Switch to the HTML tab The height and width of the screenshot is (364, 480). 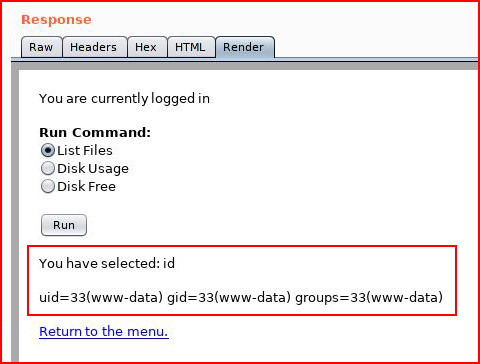pyautogui.click(x=191, y=47)
